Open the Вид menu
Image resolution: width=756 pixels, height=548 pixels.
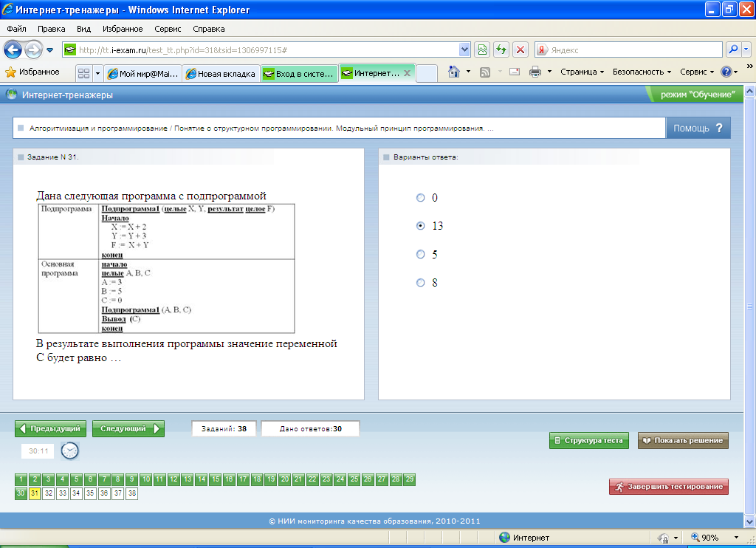[x=83, y=29]
